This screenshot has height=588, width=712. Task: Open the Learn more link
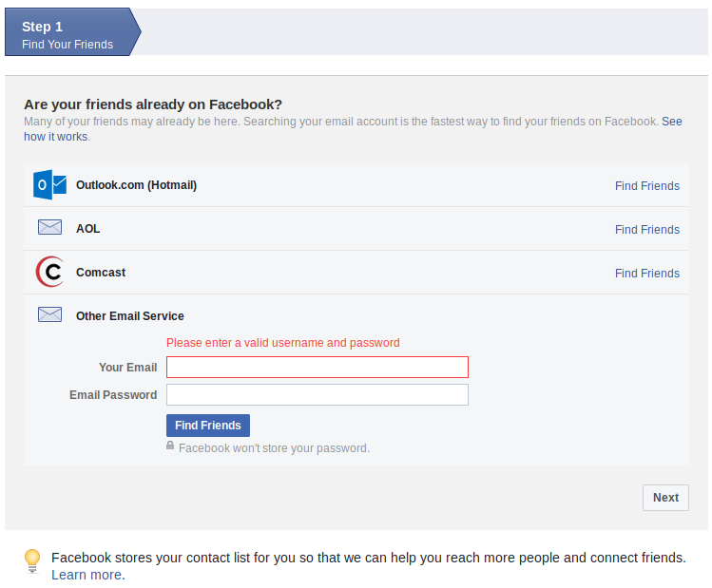[87, 575]
